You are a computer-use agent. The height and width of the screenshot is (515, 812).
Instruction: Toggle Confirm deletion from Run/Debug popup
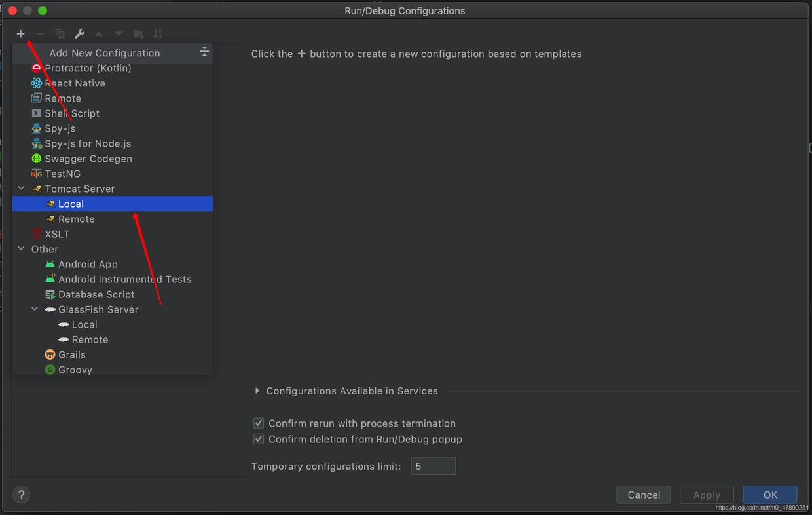click(259, 439)
